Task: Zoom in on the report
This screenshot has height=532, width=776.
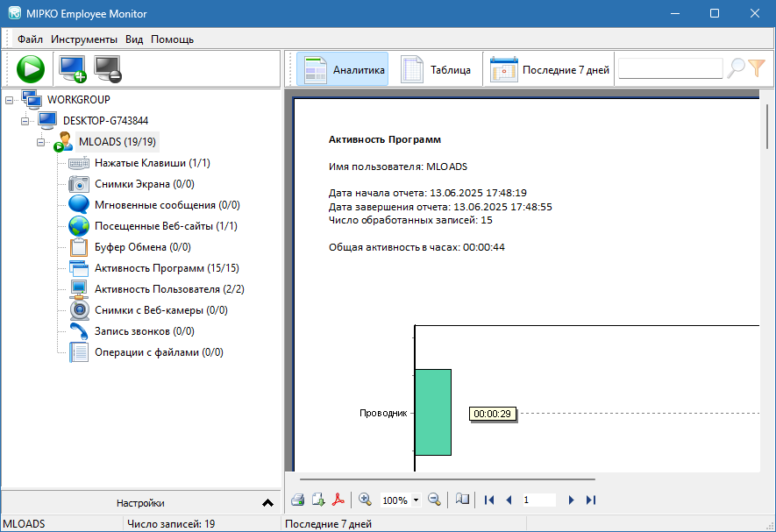Action: pos(366,500)
